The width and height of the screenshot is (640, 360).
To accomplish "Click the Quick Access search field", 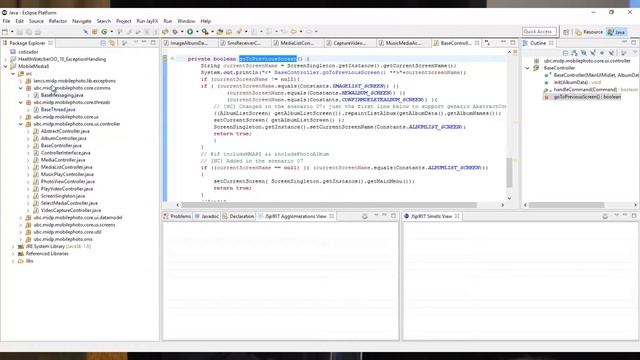I will pyautogui.click(x=539, y=31).
